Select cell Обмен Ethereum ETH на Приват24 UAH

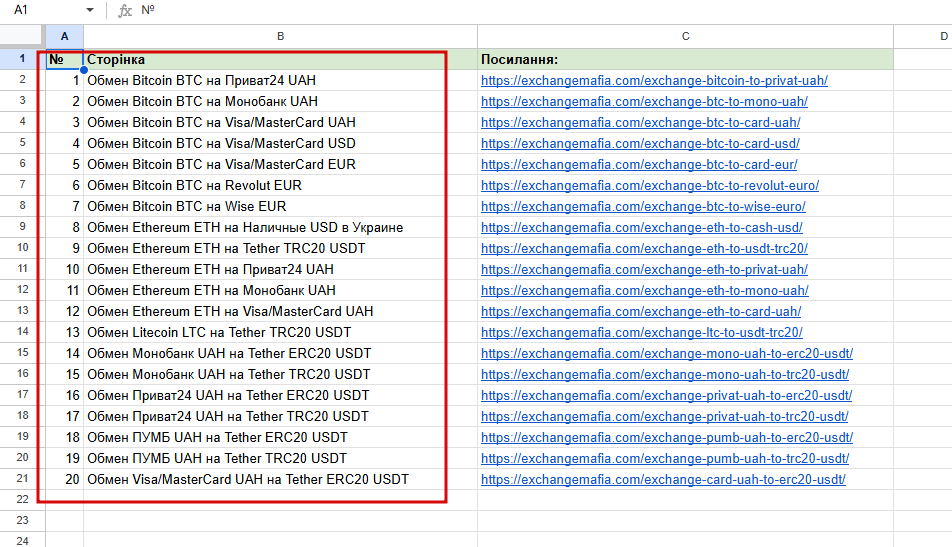280,270
